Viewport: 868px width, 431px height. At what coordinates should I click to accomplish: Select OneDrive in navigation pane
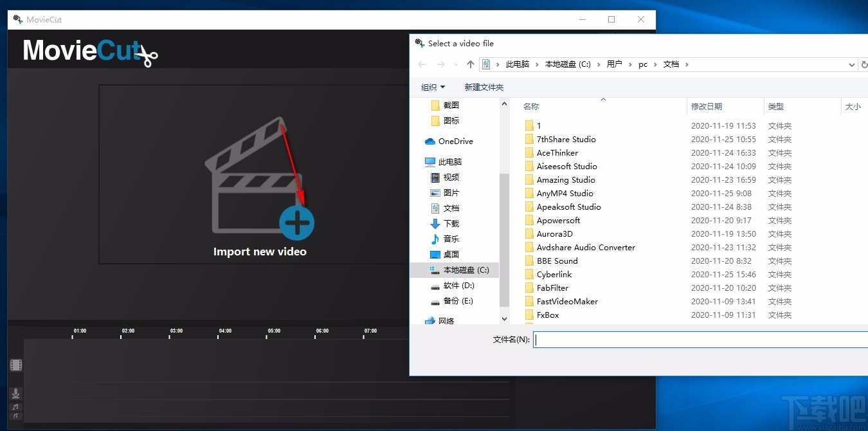click(449, 141)
